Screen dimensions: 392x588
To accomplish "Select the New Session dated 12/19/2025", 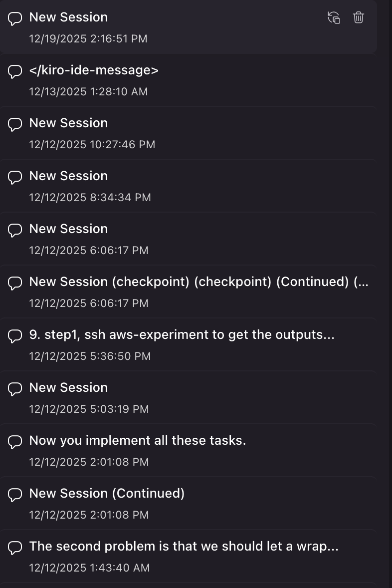I will 68,17.
